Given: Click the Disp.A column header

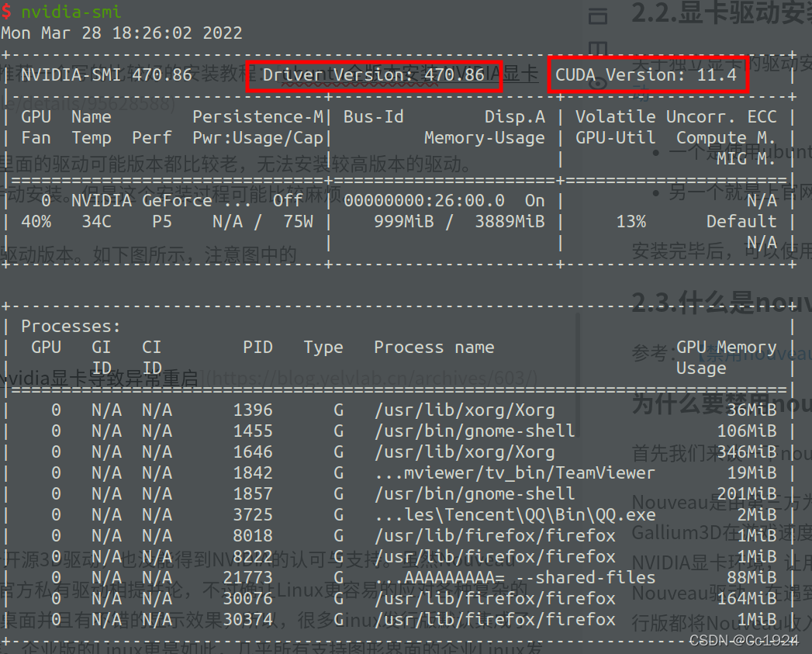Looking at the screenshot, I should tap(515, 117).
